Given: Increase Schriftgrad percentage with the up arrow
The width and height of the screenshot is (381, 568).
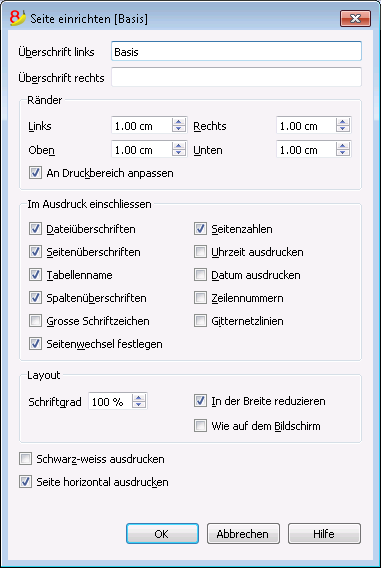Looking at the screenshot, I should 139,398.
